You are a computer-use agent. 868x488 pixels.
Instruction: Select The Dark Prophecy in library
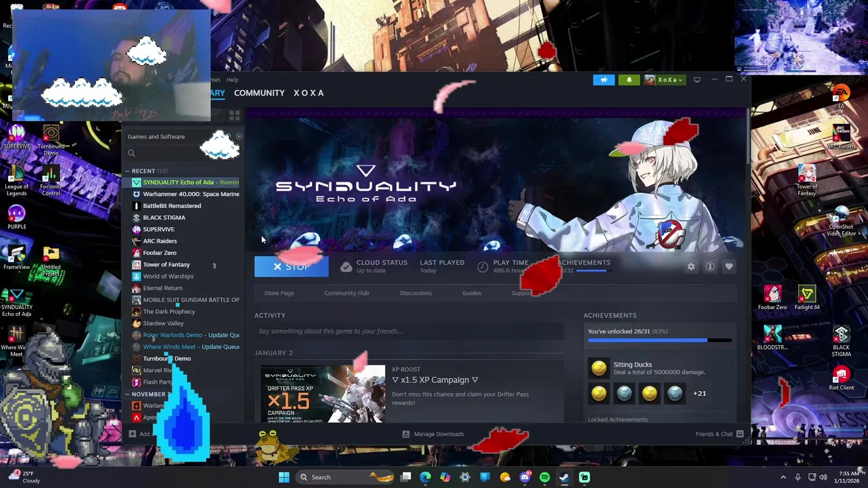coord(185,312)
